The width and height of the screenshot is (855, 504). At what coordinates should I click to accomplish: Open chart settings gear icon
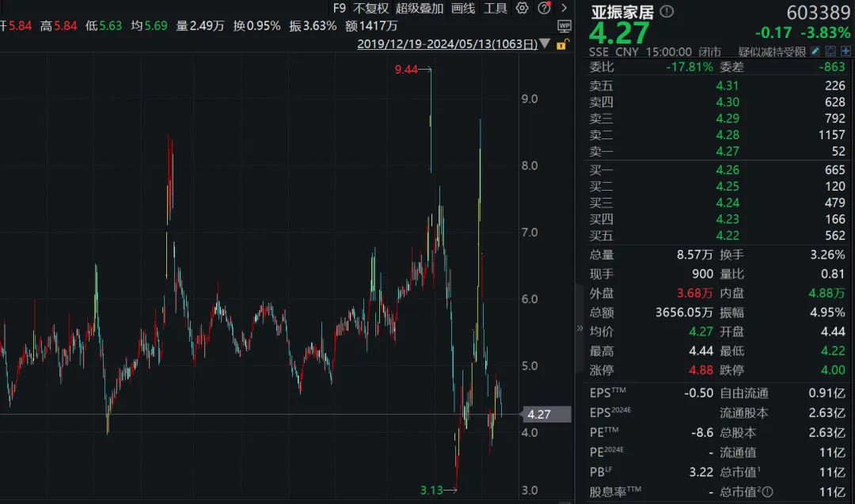tap(522, 8)
